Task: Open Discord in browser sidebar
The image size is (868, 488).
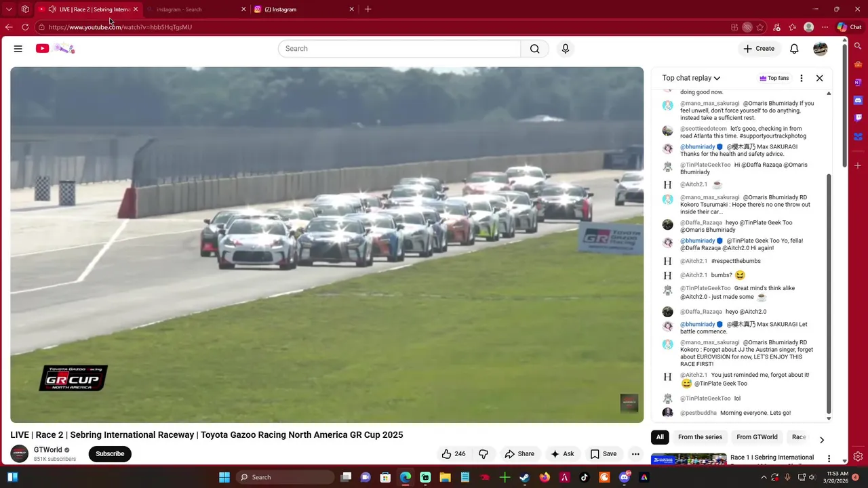Action: pyautogui.click(x=858, y=100)
